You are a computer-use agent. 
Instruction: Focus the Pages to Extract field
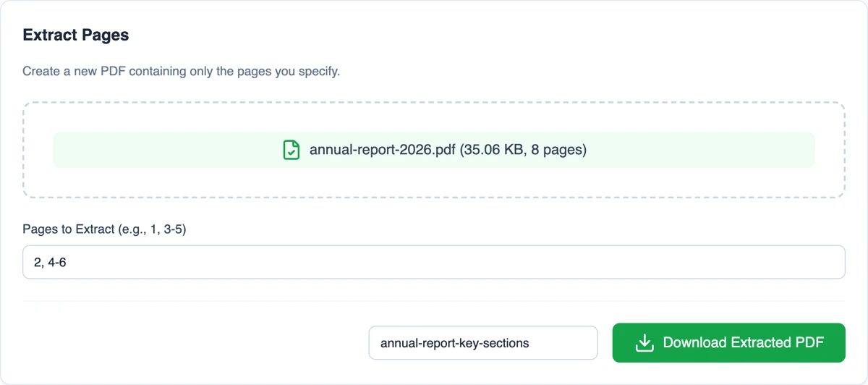point(434,262)
